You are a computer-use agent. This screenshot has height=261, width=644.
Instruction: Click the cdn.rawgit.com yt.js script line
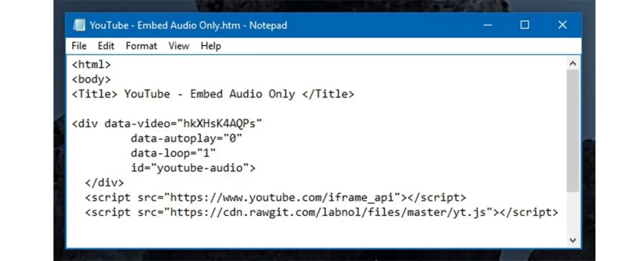click(x=322, y=212)
